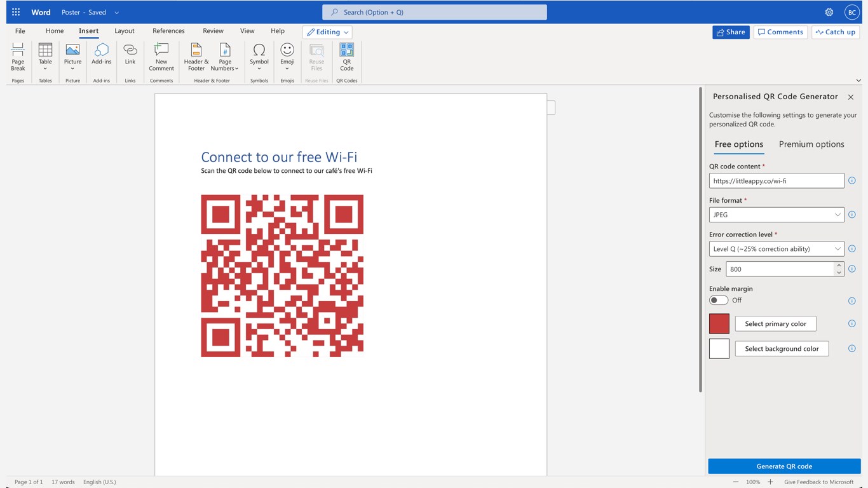
Task: Open the File menu
Action: tap(20, 31)
